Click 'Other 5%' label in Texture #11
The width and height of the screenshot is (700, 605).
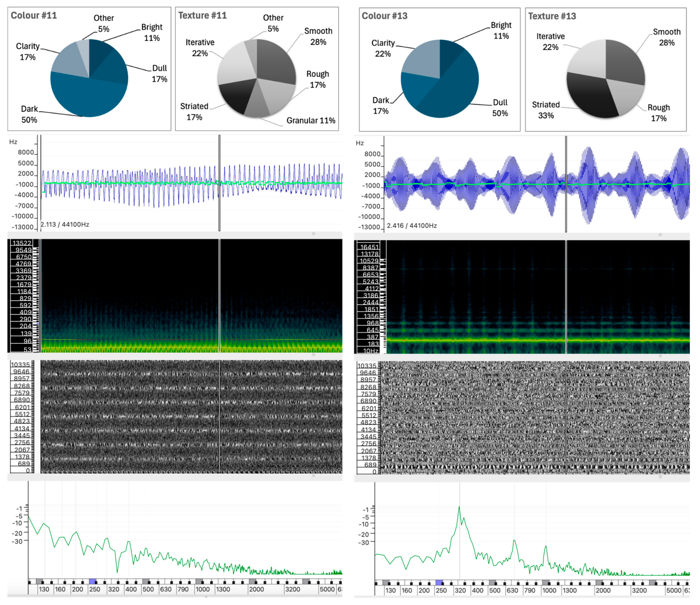[x=273, y=23]
